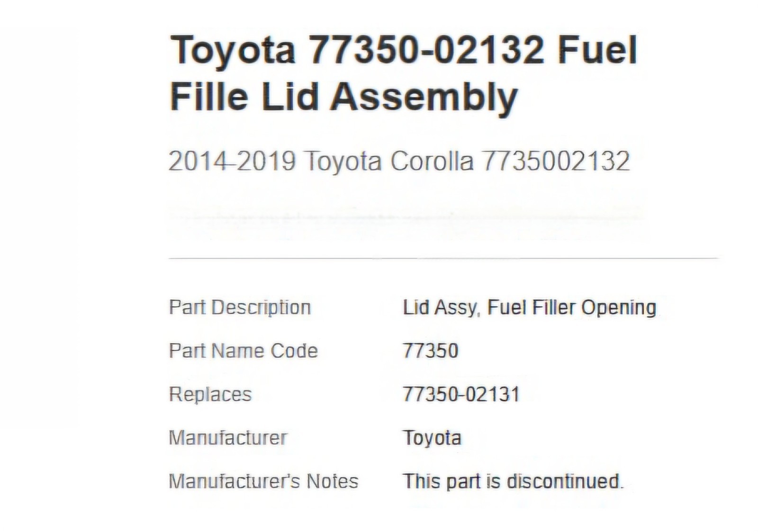The height and width of the screenshot is (532, 758).
Task: Click the Toyota value in the Manufacturer row
Action: click(432, 438)
